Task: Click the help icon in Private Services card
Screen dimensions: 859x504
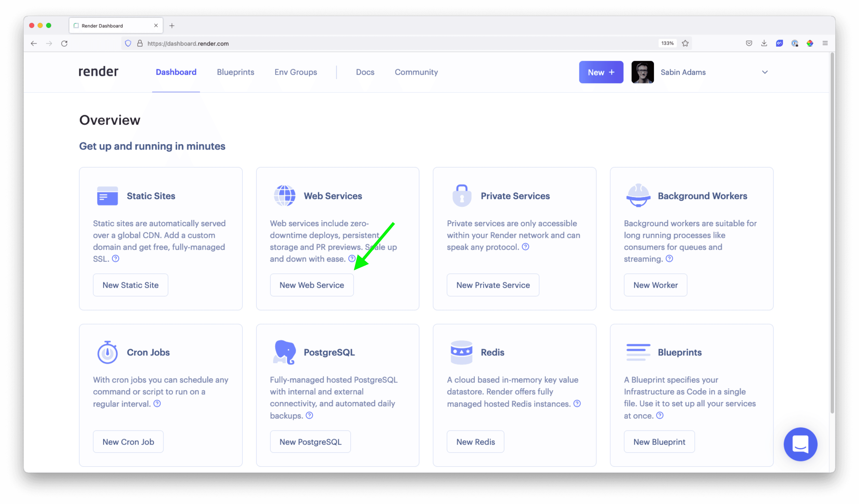Action: [x=525, y=246]
